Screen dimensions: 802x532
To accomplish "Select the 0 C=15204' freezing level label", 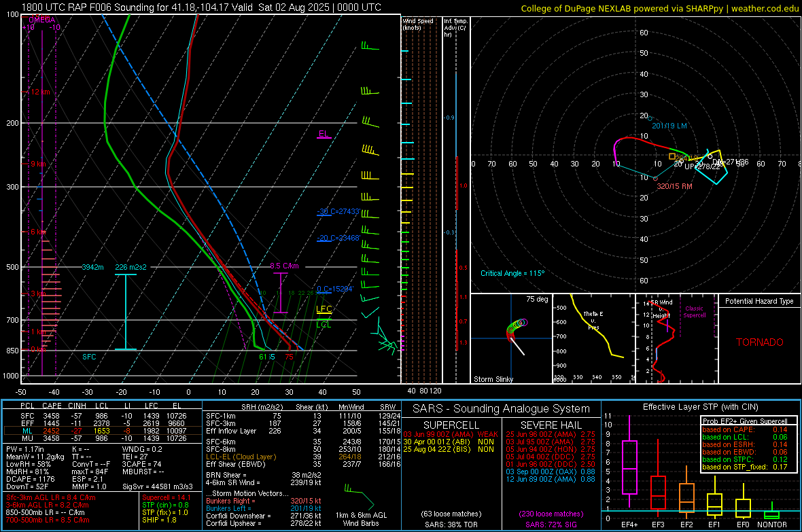I will click(335, 289).
